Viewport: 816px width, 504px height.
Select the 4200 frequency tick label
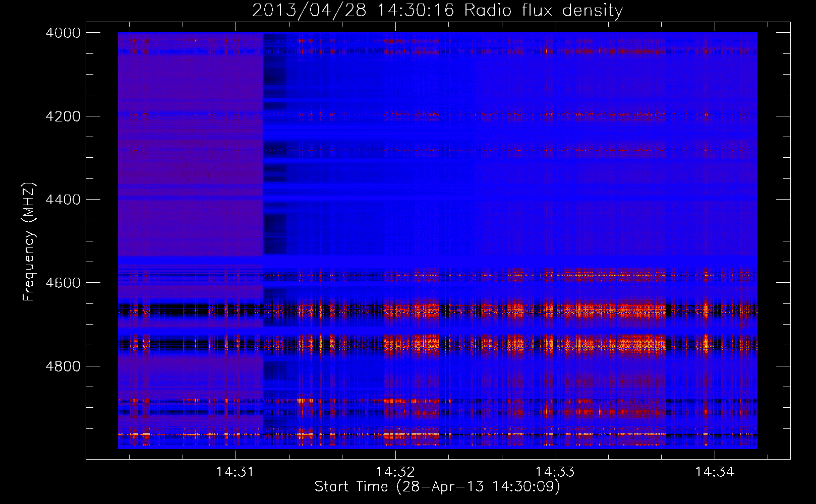click(63, 116)
